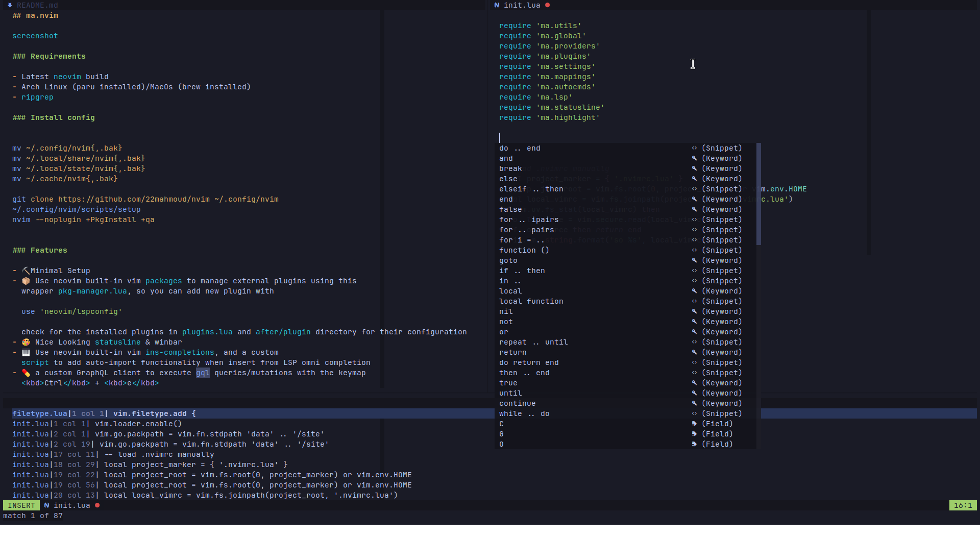Click keyword icon next to 'true' completion
This screenshot has height=538, width=980.
coord(694,383)
